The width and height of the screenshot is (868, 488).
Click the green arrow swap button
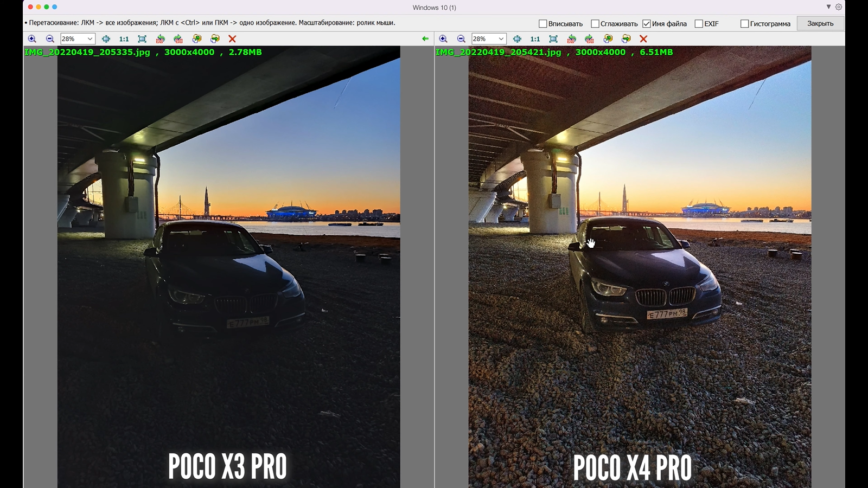click(x=425, y=39)
